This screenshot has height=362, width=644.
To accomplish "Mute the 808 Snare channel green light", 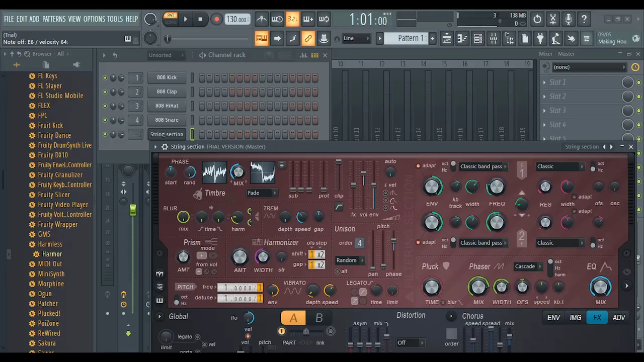I will tap(105, 120).
